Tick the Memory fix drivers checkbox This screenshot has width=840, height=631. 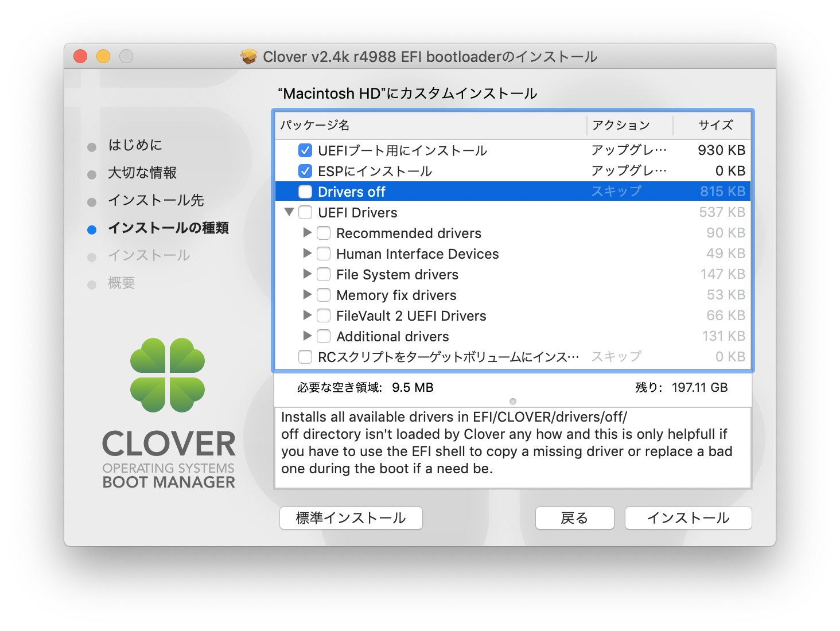324,295
